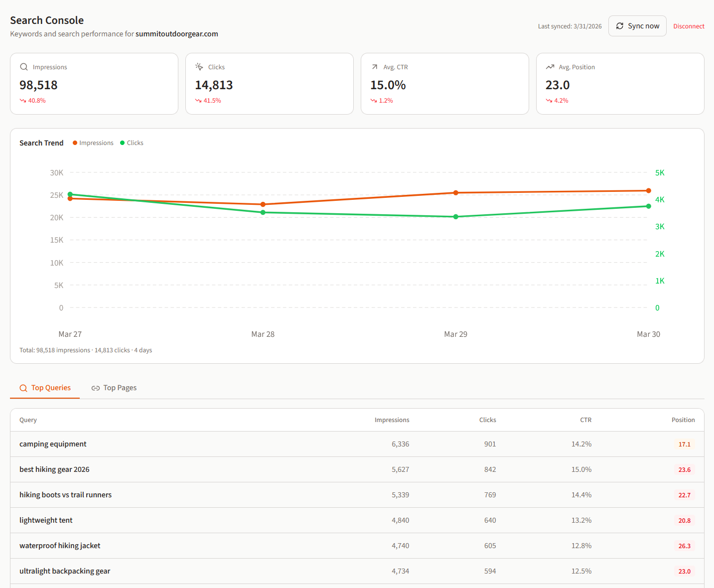Switch to the Top Pages tab

114,388
